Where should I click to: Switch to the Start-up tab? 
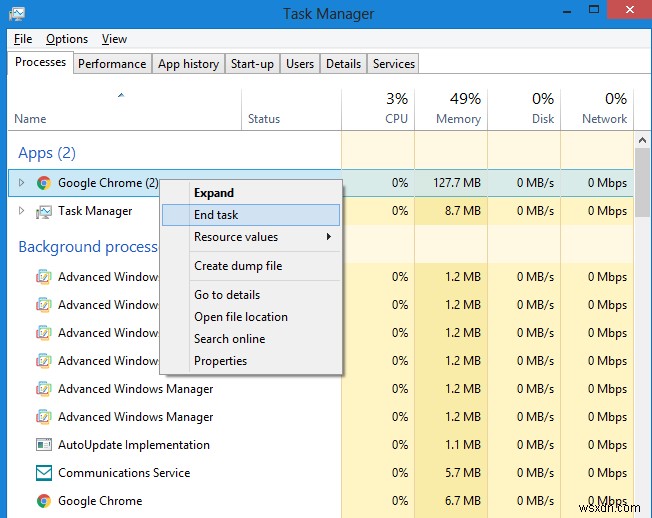point(252,64)
